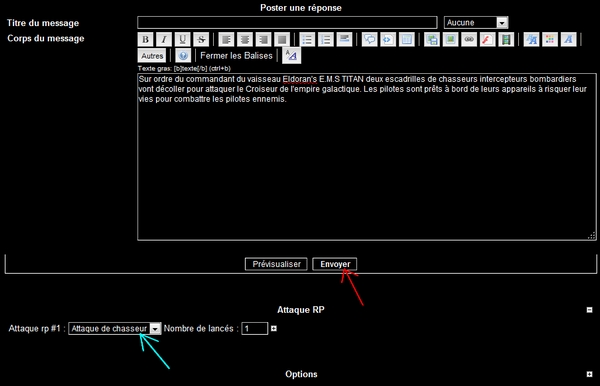Insert a bulleted list
600x386 pixels.
click(x=307, y=39)
